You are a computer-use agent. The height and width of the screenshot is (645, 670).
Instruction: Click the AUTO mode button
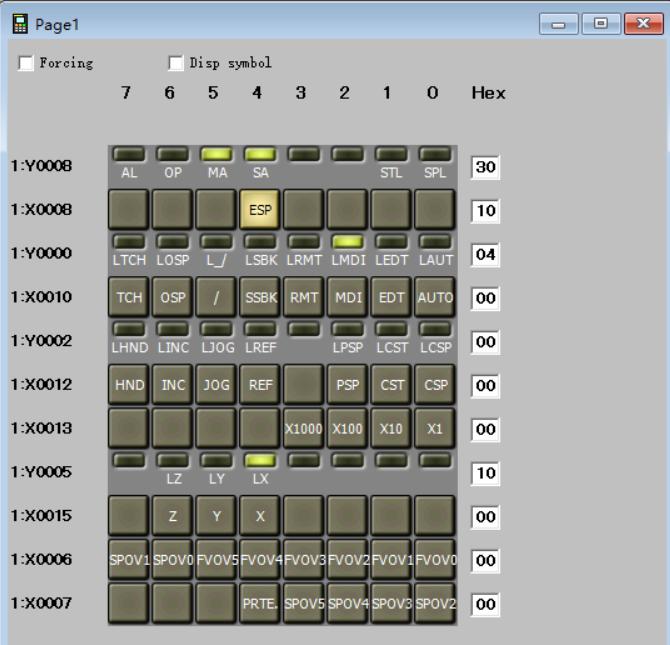pyautogui.click(x=434, y=297)
